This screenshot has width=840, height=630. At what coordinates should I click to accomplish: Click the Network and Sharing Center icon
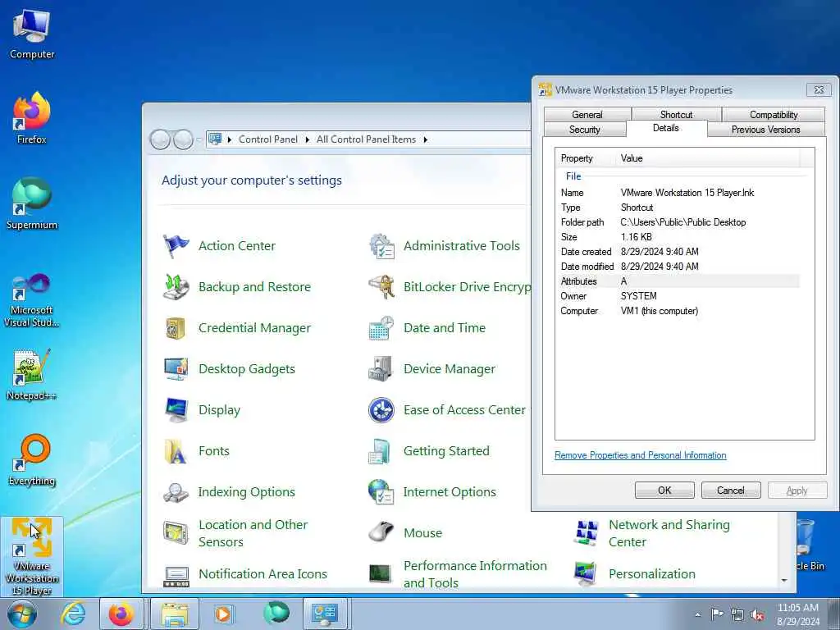pyautogui.click(x=586, y=533)
